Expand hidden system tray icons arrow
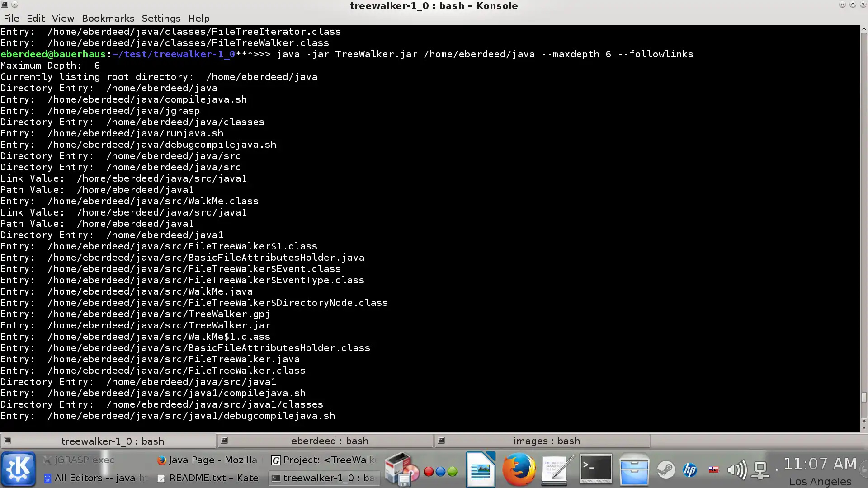 click(777, 470)
